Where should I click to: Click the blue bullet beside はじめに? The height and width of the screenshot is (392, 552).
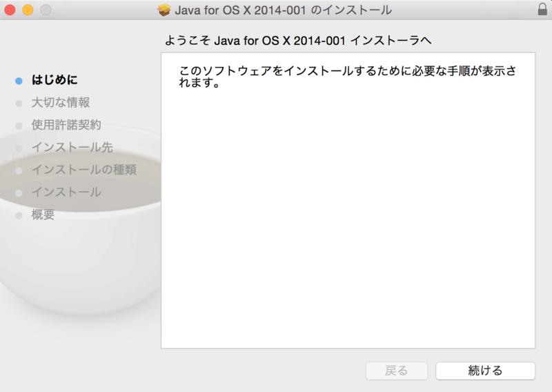point(19,81)
